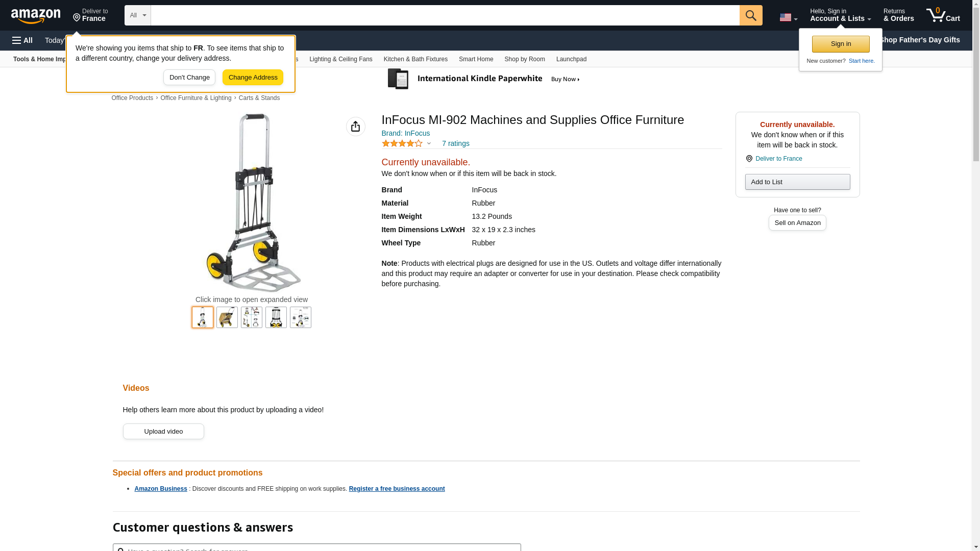Expand the Add to List dropdown
The height and width of the screenshot is (551, 980).
click(x=797, y=182)
